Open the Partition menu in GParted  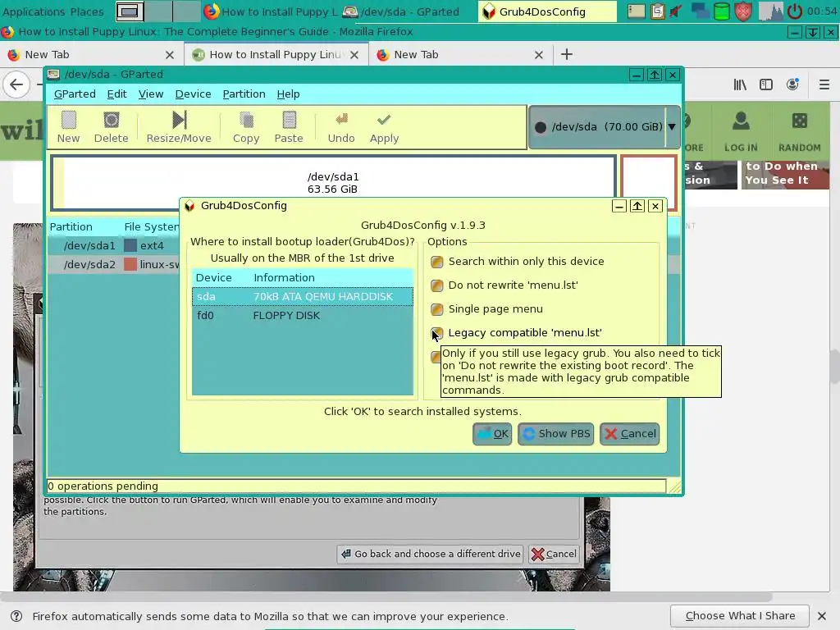tap(244, 94)
